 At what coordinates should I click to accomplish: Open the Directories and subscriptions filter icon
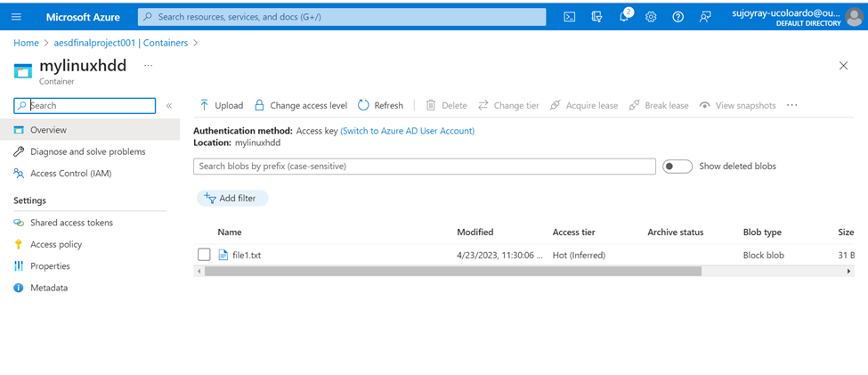(596, 17)
